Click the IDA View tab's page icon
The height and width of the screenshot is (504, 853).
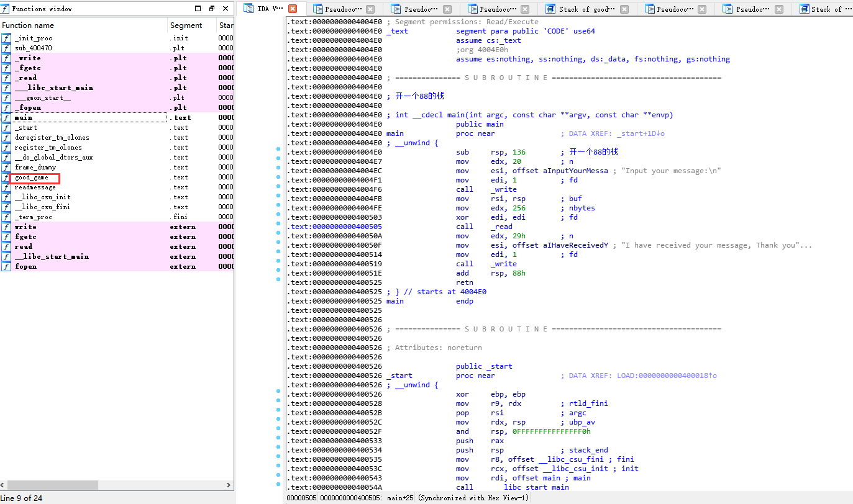coord(249,9)
